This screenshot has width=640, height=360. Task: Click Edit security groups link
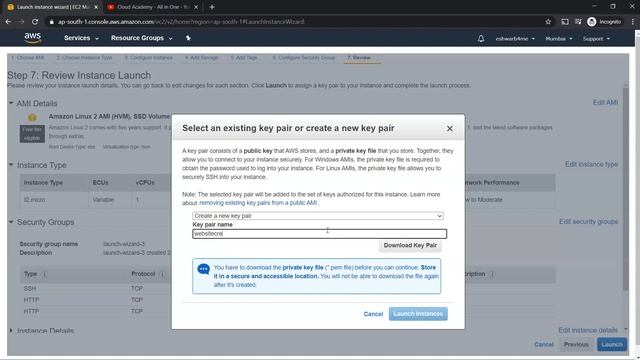pos(588,221)
